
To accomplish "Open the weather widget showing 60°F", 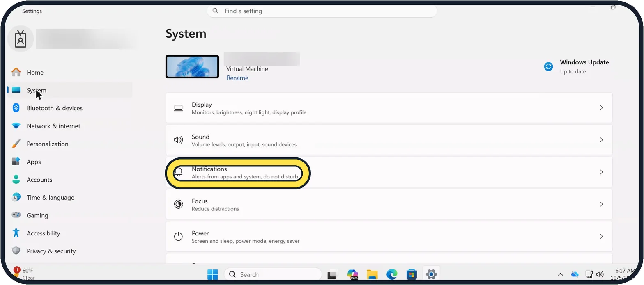I will coord(25,274).
